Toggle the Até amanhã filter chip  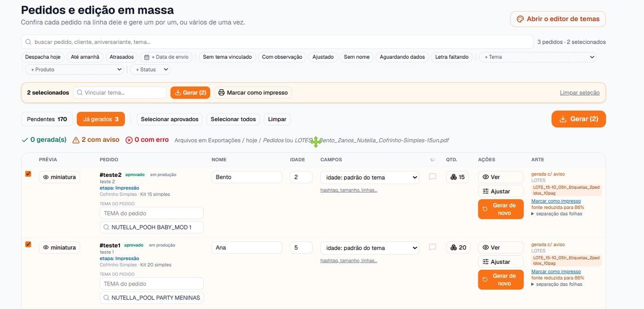click(x=85, y=57)
